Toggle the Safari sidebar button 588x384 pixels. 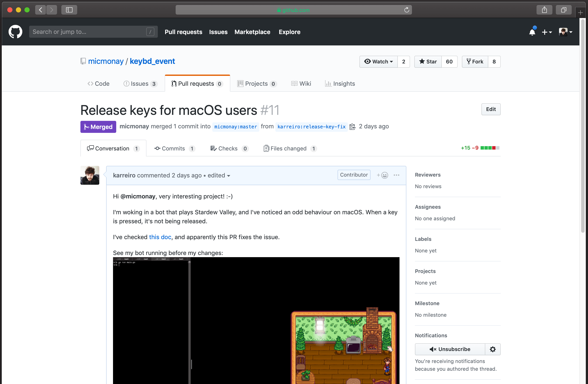[69, 10]
